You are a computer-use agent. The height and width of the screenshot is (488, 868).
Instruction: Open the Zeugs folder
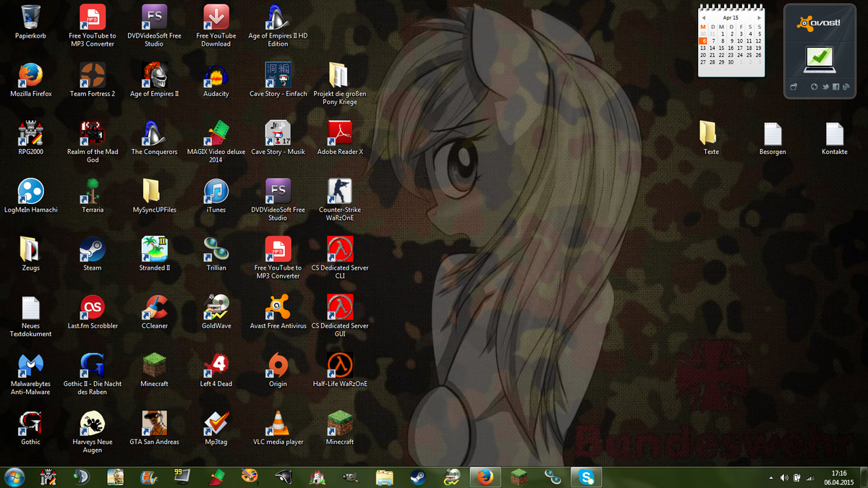coord(30,254)
